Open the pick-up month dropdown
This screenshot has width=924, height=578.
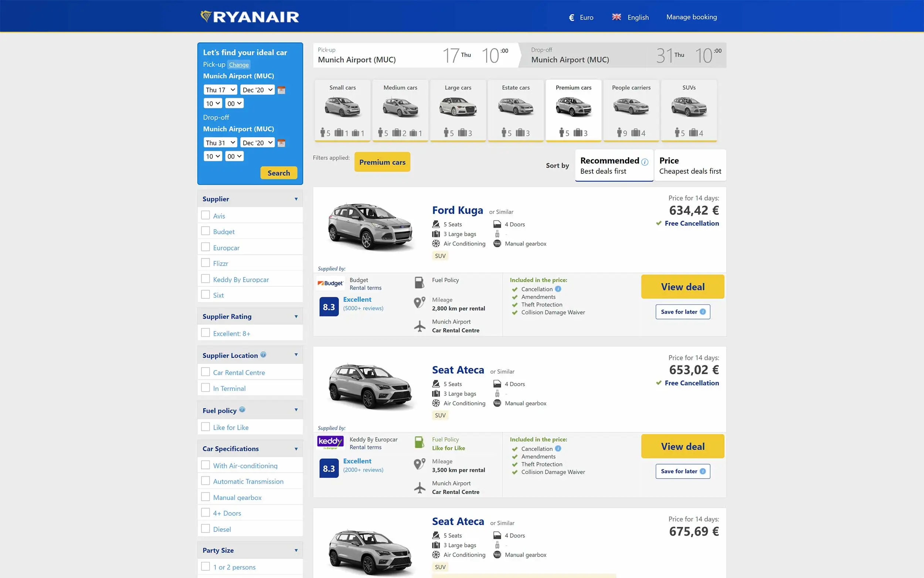tap(258, 90)
